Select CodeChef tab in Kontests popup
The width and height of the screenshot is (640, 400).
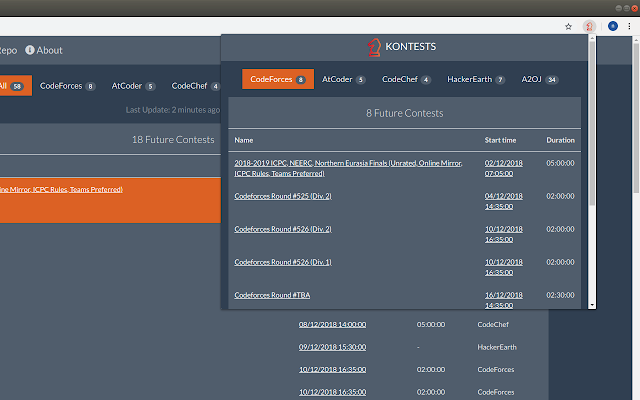[x=406, y=79]
